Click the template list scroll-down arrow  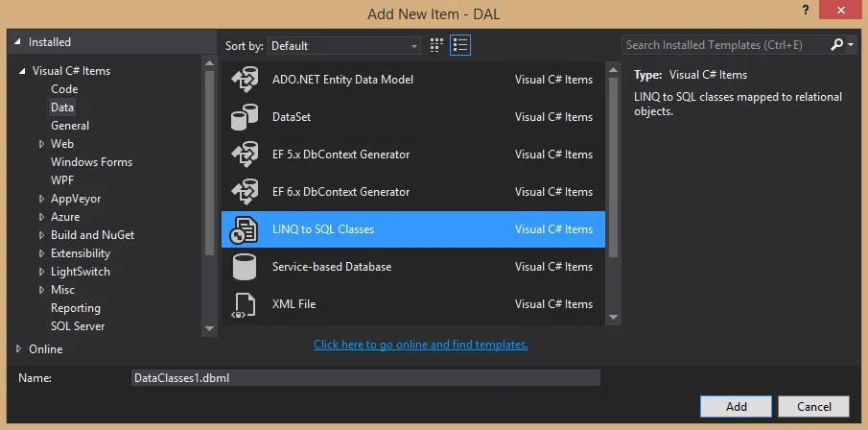(613, 318)
